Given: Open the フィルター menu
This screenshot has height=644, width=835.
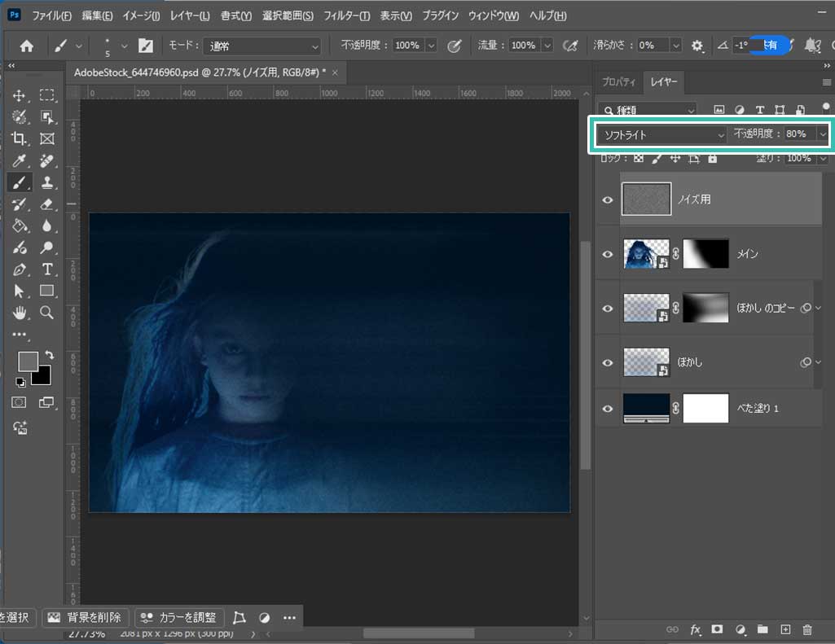Looking at the screenshot, I should (x=346, y=16).
